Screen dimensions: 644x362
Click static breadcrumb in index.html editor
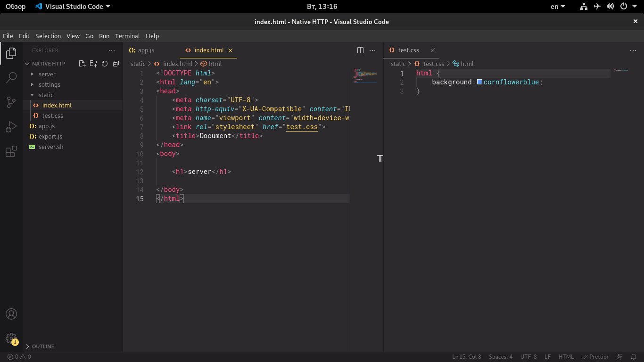point(138,64)
